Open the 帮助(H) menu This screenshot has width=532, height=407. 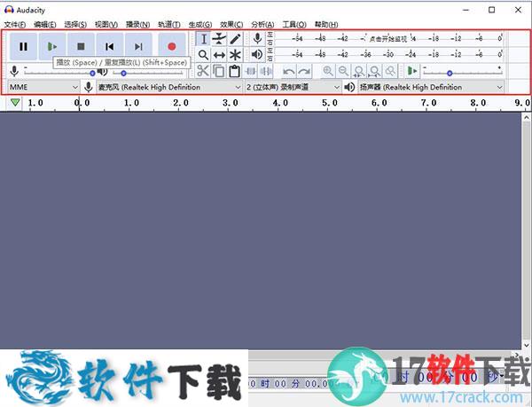pos(326,25)
